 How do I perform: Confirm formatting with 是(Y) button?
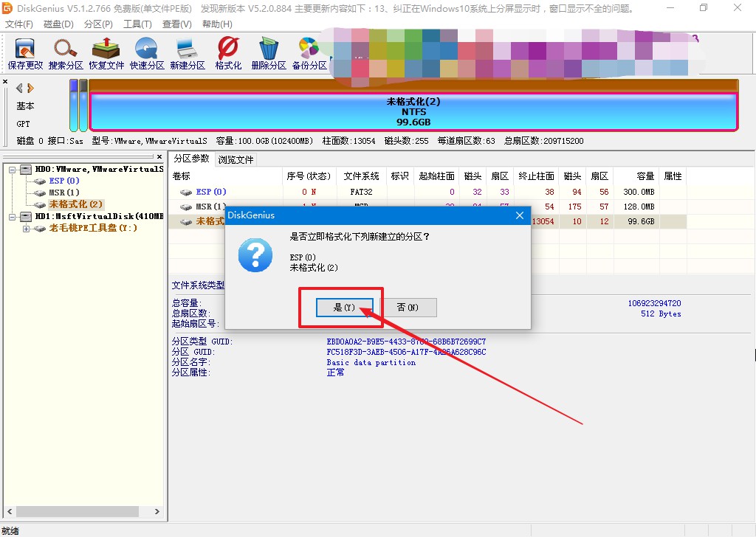click(x=344, y=308)
